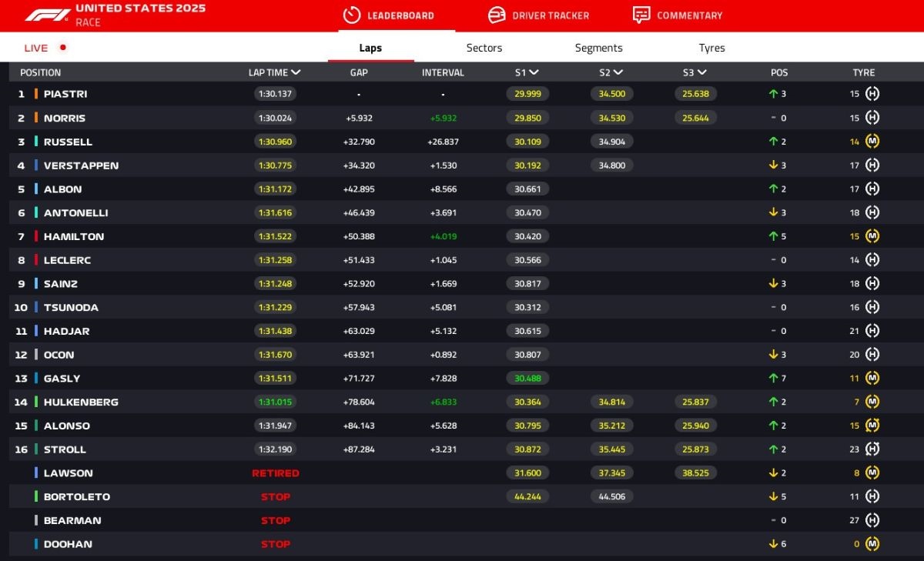Click the red LIVE indicator dot
This screenshot has width=924, height=561.
[63, 48]
